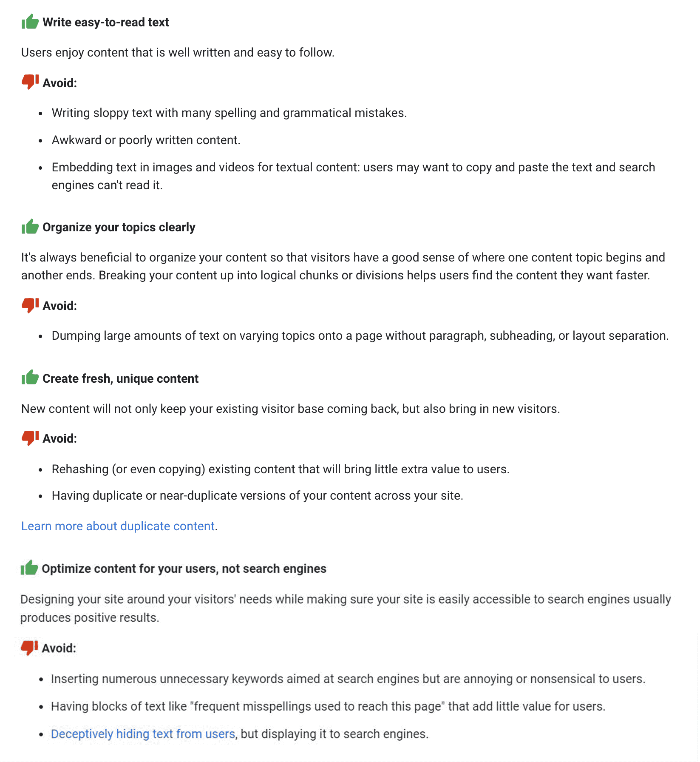Click the "Organize your topics clearly" heading
This screenshot has width=700, height=762.
tap(119, 227)
